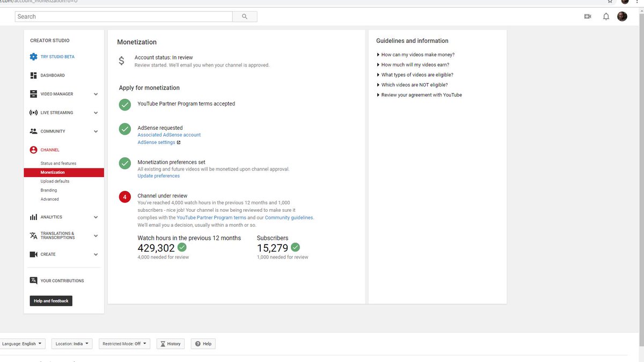This screenshot has width=644, height=362.
Task: Open Upload defaults in sidebar
Action: 55,181
